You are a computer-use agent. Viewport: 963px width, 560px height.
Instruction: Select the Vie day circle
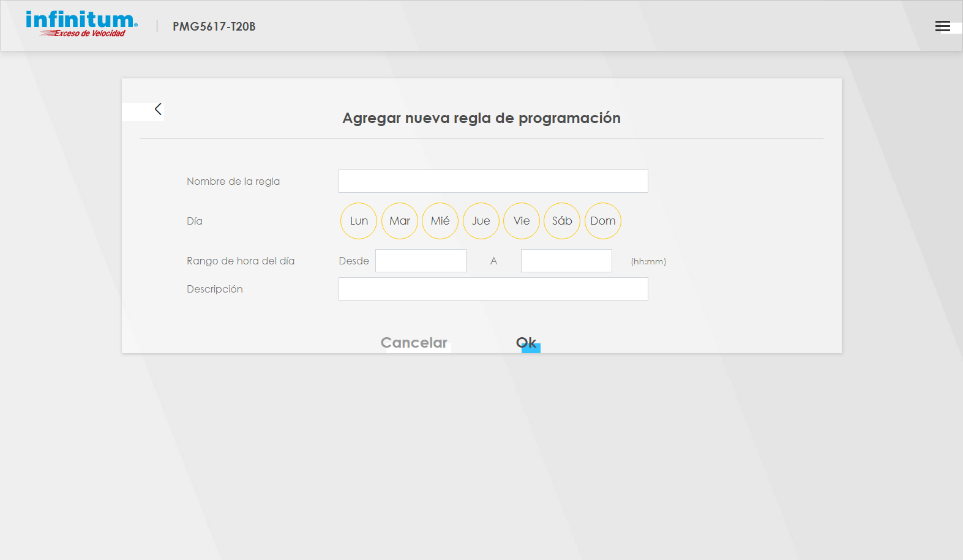point(522,221)
